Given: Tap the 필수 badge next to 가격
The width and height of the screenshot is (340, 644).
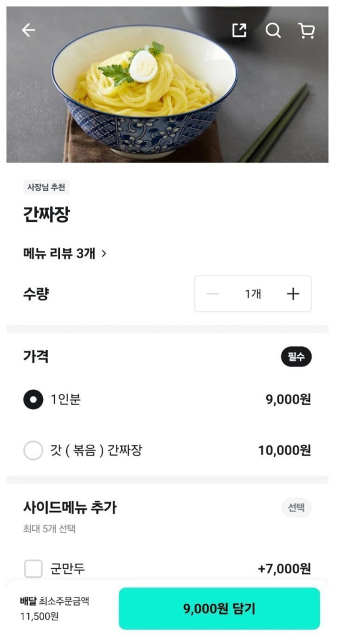Looking at the screenshot, I should tap(296, 357).
